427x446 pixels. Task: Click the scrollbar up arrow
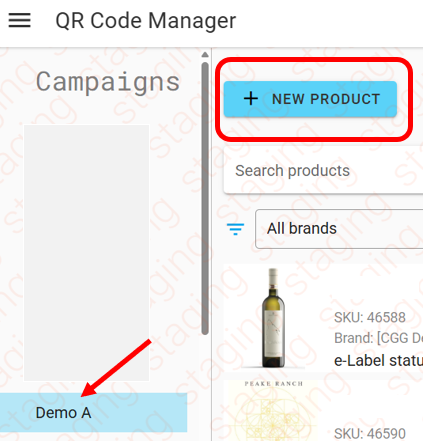[x=205, y=55]
